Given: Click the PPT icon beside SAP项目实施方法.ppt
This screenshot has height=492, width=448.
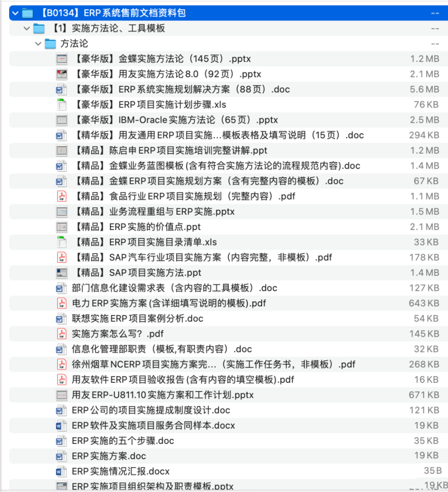Looking at the screenshot, I should (x=61, y=272).
